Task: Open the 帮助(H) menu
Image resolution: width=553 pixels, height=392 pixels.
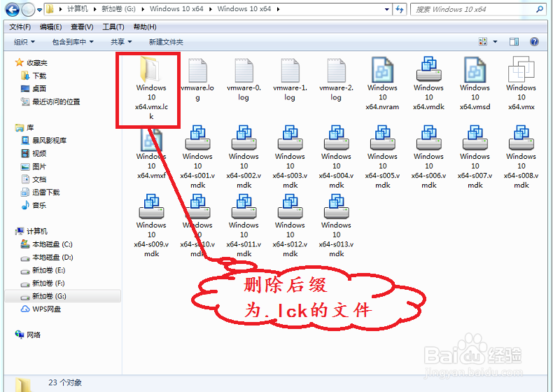Action: click(x=145, y=27)
